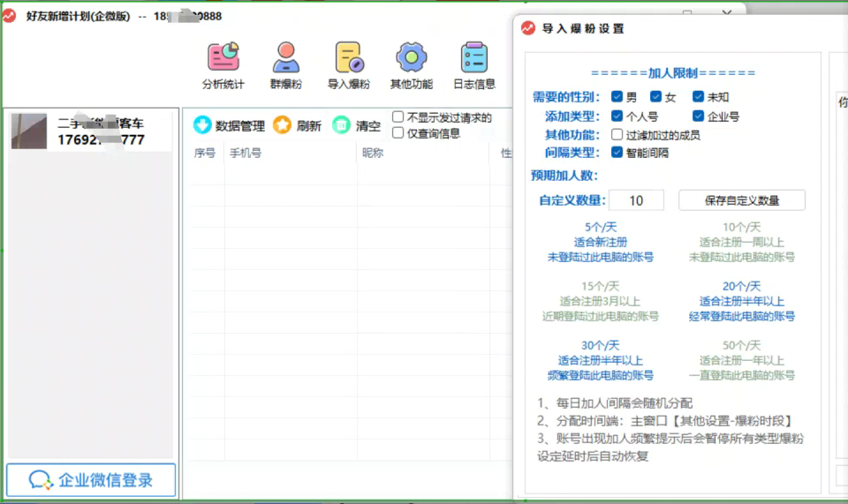848x504 pixels.
Task: Click the 企业微信登录 button
Action: 91,479
